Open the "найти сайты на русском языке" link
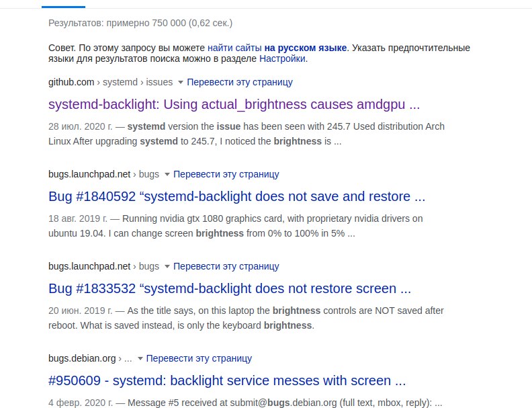The width and height of the screenshot is (532, 408). pos(277,48)
